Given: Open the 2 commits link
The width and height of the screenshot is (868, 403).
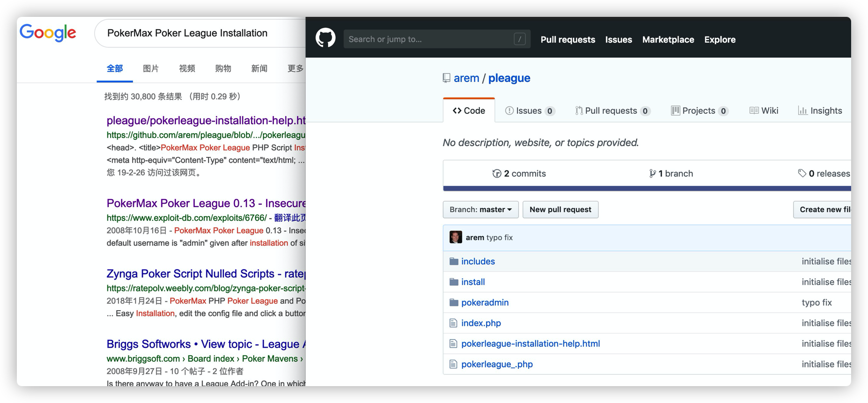Looking at the screenshot, I should point(519,173).
